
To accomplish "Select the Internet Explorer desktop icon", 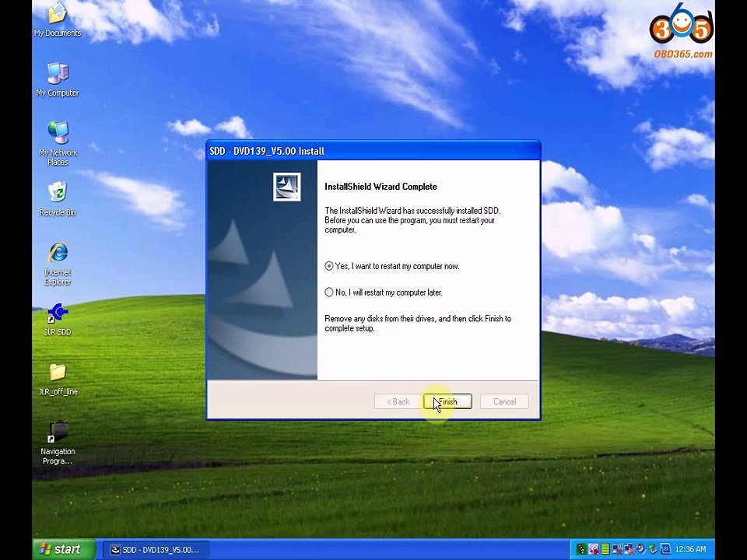I will (x=58, y=264).
